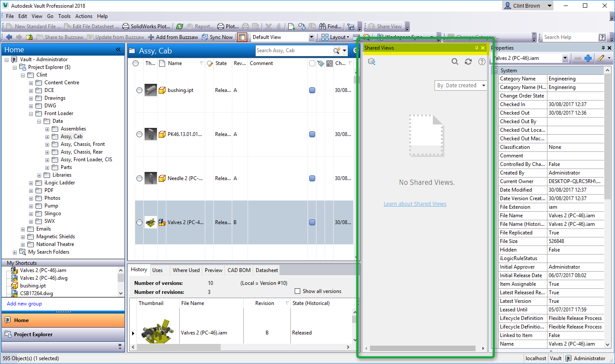Click the Go Up One Level folder icon

pyautogui.click(x=29, y=37)
